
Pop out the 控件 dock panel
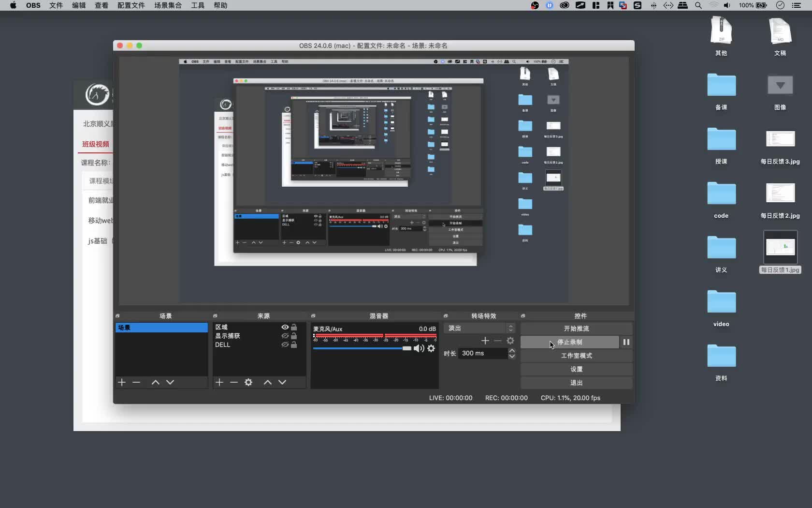click(x=523, y=316)
